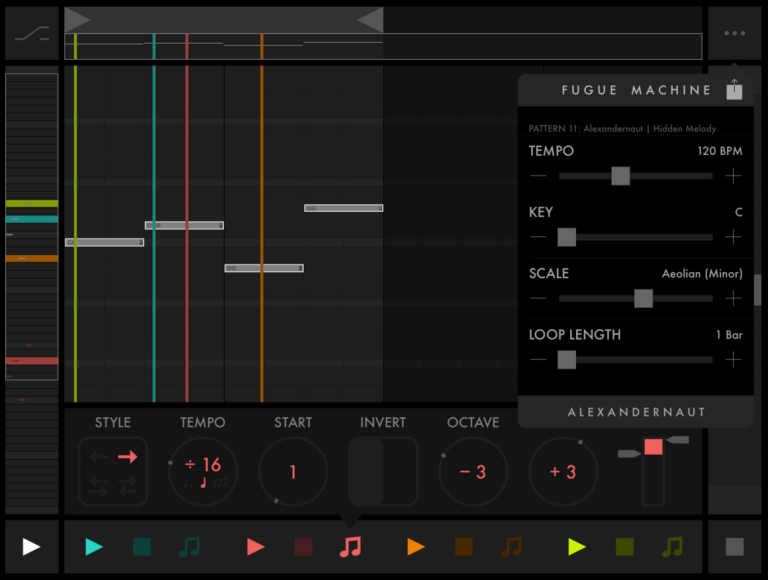The image size is (768, 580).
Task: Click the yellow-green key on piano sidebar
Action: pyautogui.click(x=32, y=203)
